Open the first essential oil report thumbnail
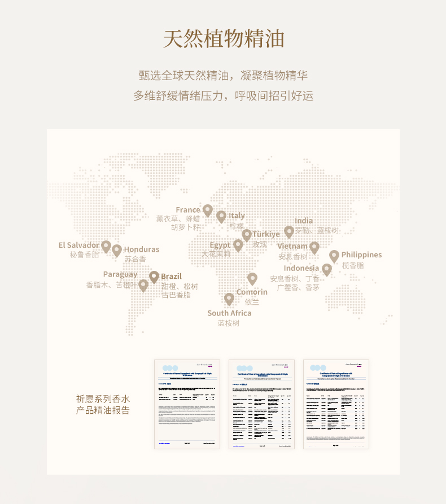The image size is (446, 504). (x=187, y=404)
